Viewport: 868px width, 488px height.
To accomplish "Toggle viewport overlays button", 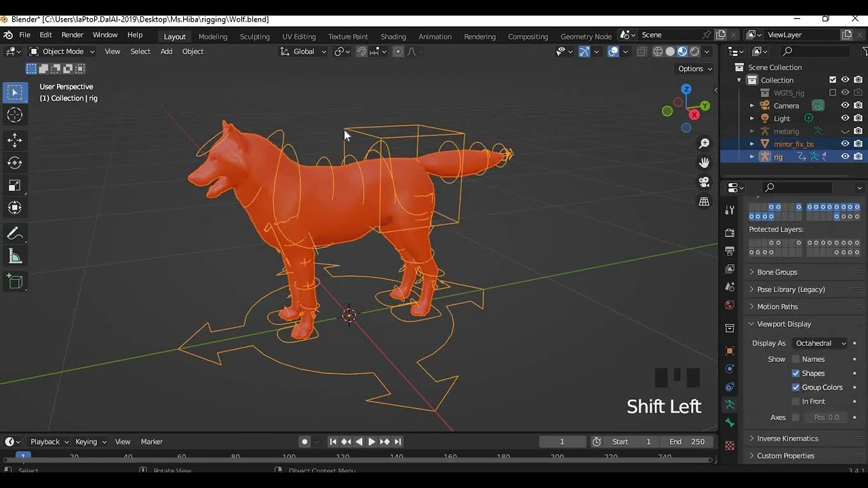I will pyautogui.click(x=613, y=52).
